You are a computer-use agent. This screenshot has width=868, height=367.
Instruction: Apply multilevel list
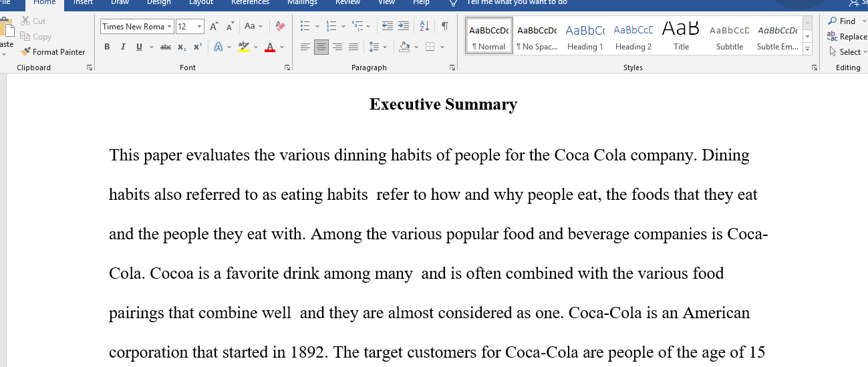click(357, 26)
